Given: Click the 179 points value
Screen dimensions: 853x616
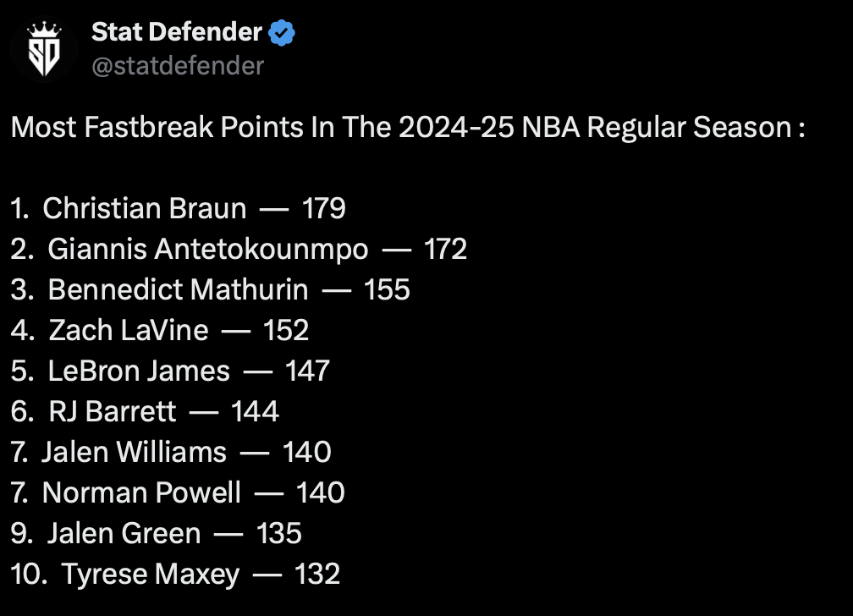Looking at the screenshot, I should (x=324, y=208).
